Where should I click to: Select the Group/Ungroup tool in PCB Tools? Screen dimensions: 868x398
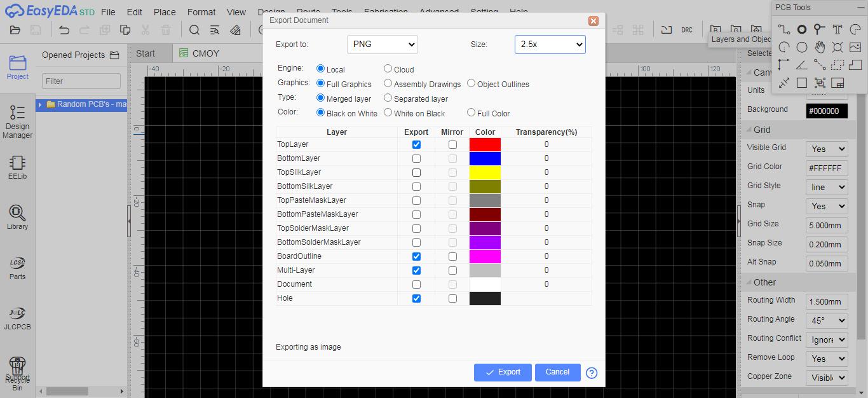point(820,83)
